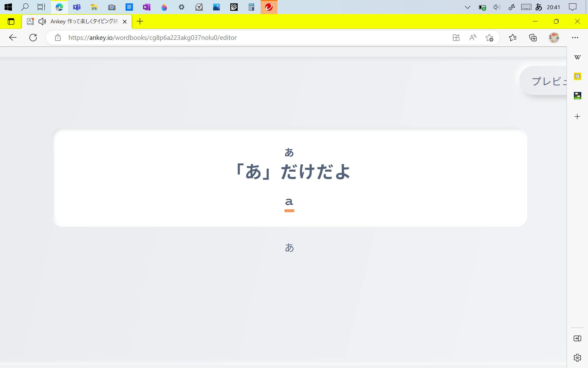Expand the system tray hidden icons chevron

pyautogui.click(x=467, y=7)
